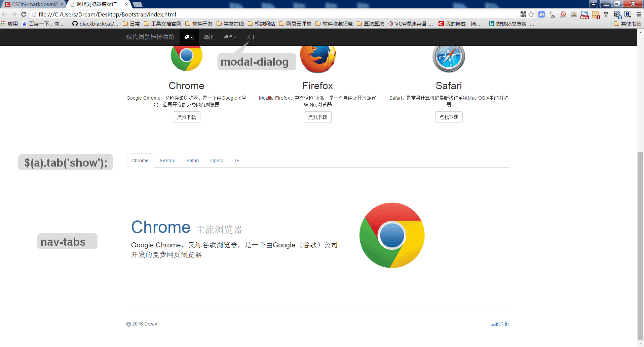Switch to the Firefox tab
This screenshot has width=644, height=347.
(x=167, y=161)
